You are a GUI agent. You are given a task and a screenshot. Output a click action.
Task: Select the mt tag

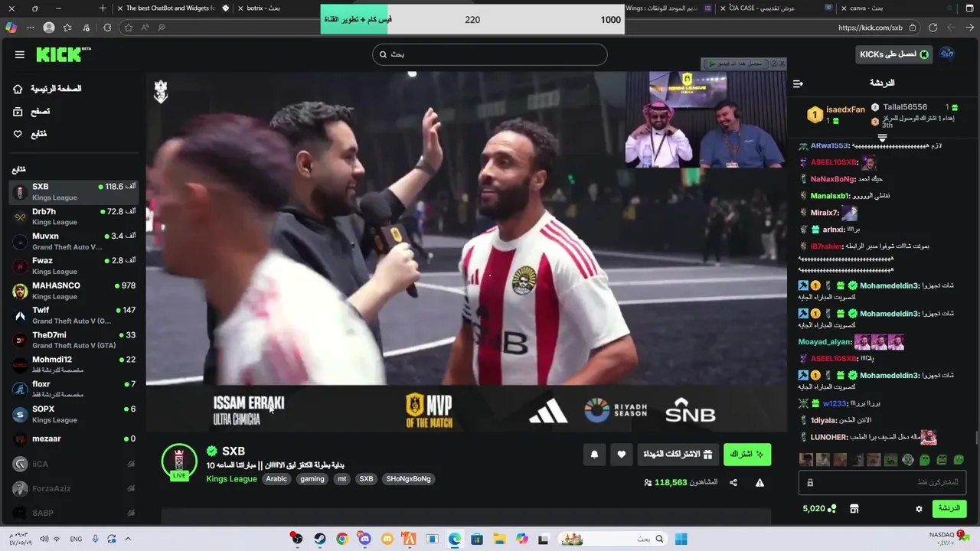[x=342, y=479]
